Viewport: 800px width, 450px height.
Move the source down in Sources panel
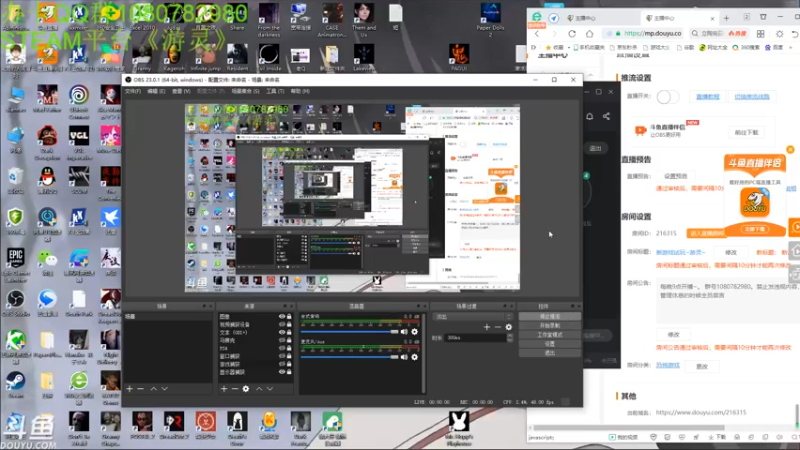tap(270, 389)
